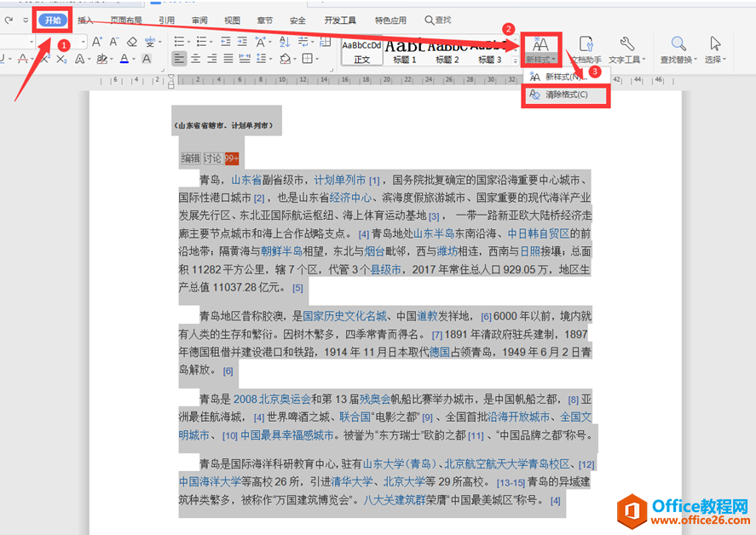The width and height of the screenshot is (756, 535).
Task: Toggle character shading A icon
Action: 147,59
